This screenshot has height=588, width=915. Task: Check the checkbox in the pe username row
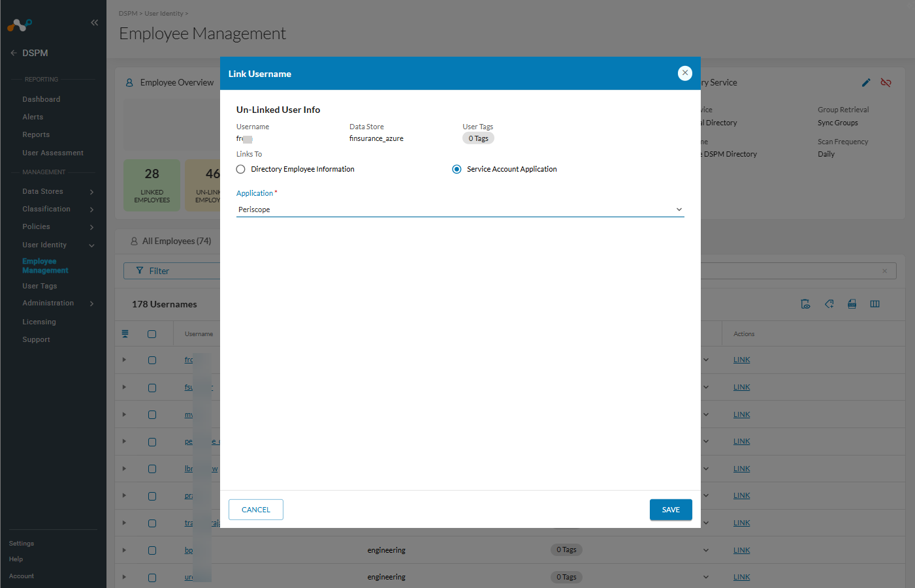pyautogui.click(x=152, y=442)
